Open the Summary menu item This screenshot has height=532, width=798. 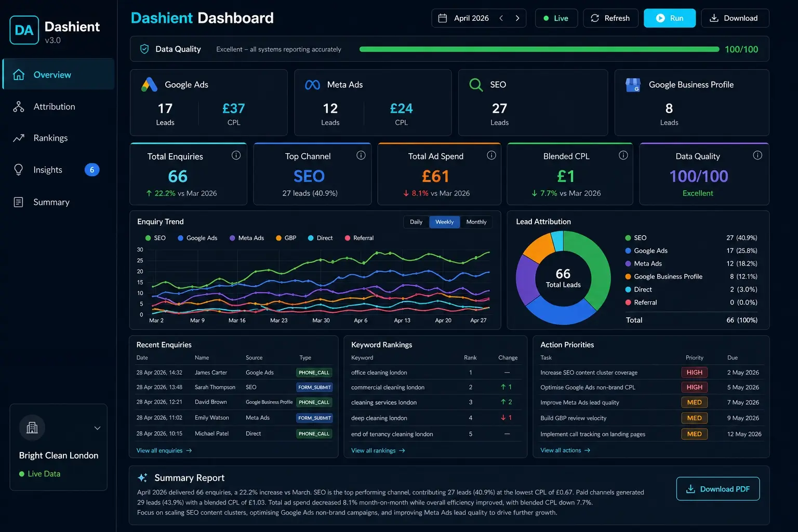[x=58, y=202]
